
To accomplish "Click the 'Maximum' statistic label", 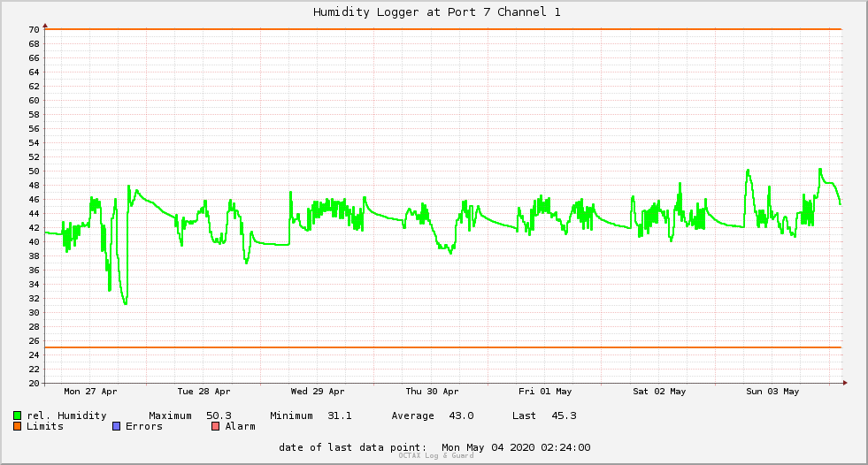I will 170,415.
